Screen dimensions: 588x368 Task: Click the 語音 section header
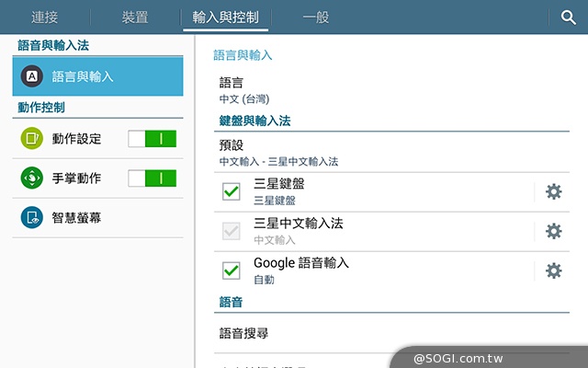click(x=231, y=302)
